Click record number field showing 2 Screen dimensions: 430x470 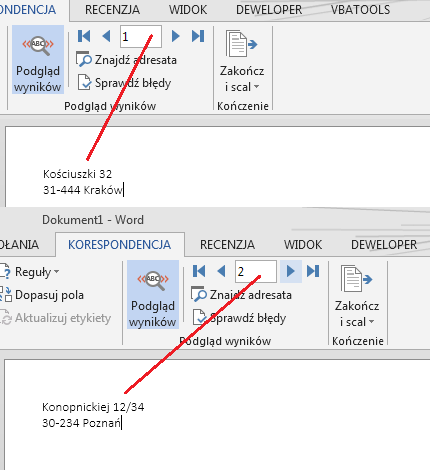tap(256, 271)
